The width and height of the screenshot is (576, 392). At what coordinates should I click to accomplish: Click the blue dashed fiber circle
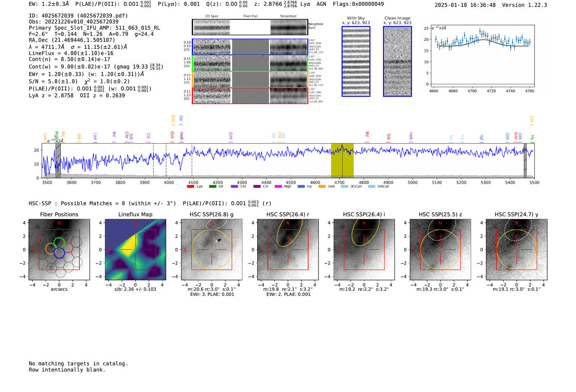(x=59, y=253)
